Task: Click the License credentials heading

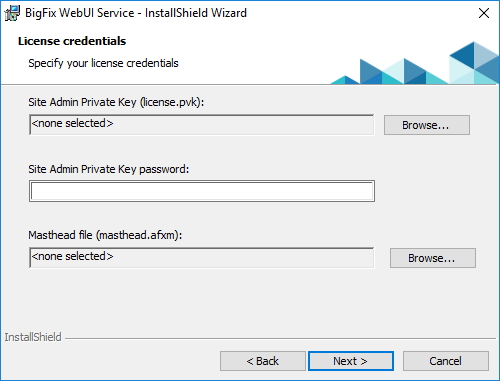Action: coord(72,41)
